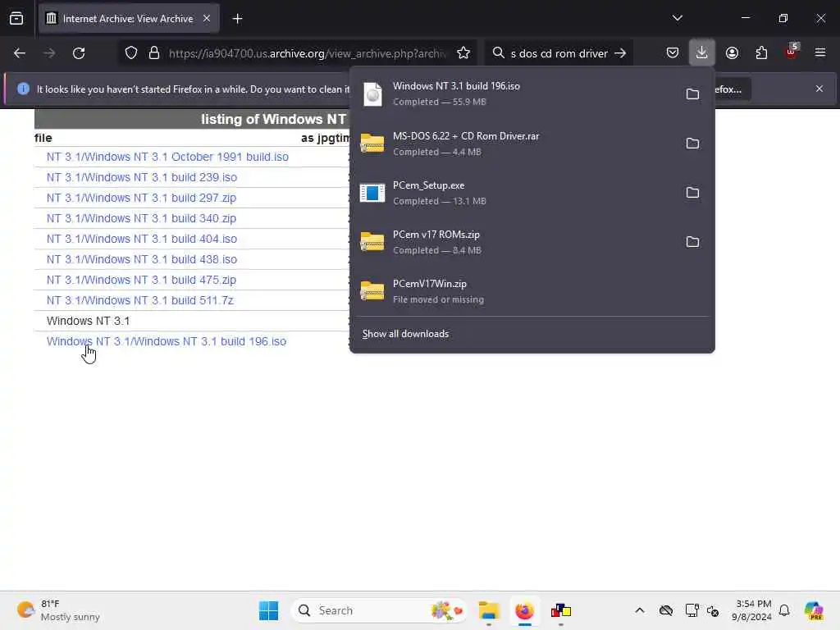Reload the current page
This screenshot has width=840, height=630.
pyautogui.click(x=79, y=53)
